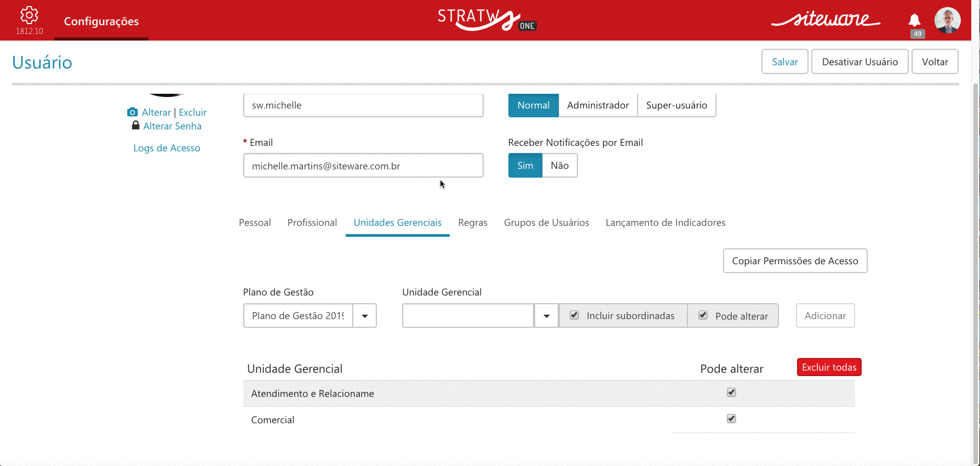
Task: Uncheck Pode alterar for Comercial
Action: click(731, 418)
